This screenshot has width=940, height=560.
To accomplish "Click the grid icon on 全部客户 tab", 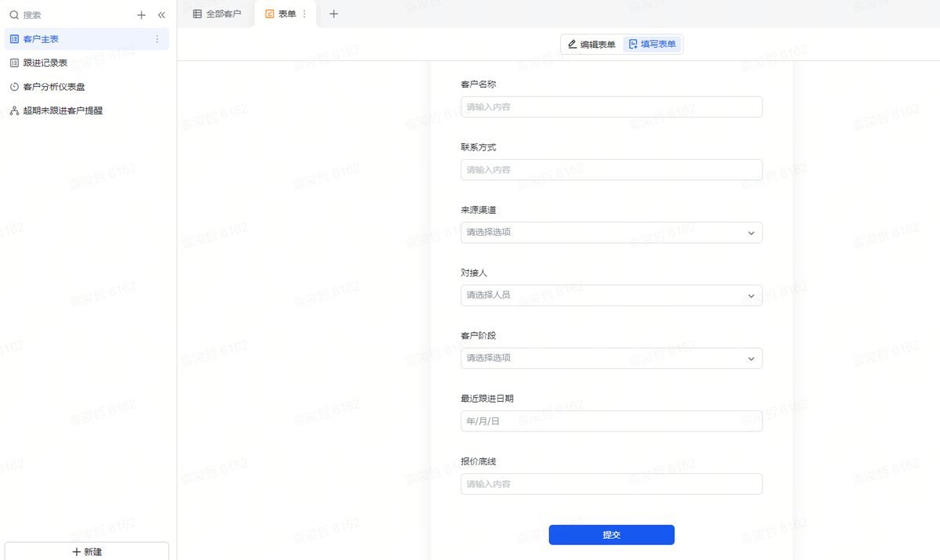I will pos(197,13).
